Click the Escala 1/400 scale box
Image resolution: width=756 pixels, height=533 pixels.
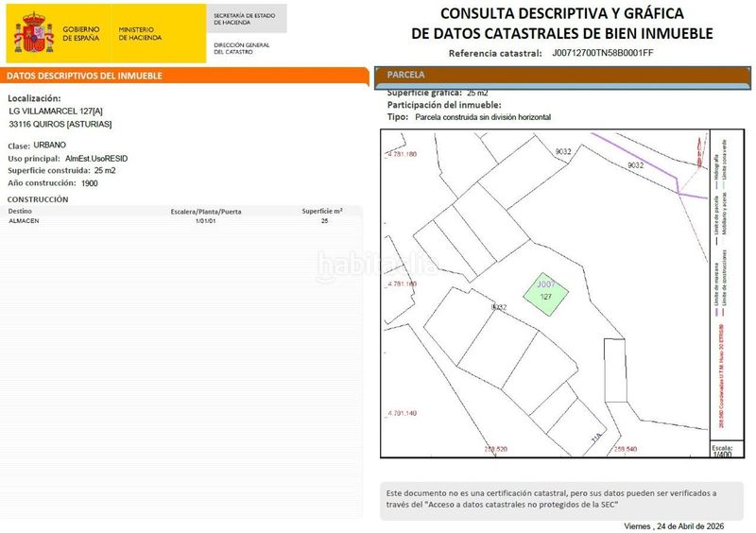(721, 450)
